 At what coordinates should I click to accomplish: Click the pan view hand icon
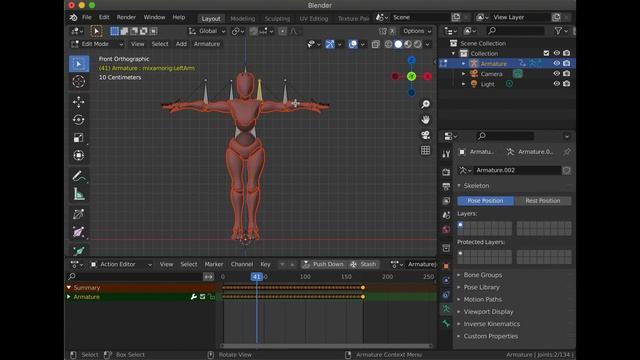[425, 120]
